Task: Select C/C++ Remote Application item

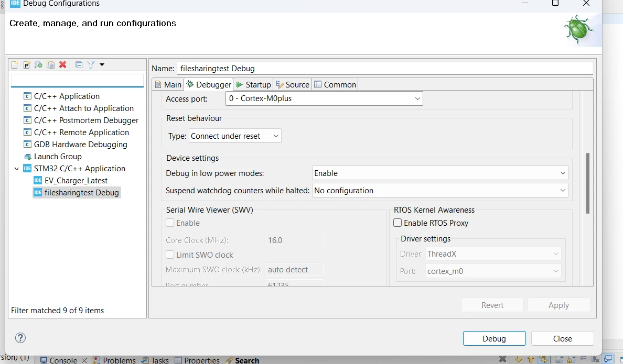Action: (81, 132)
